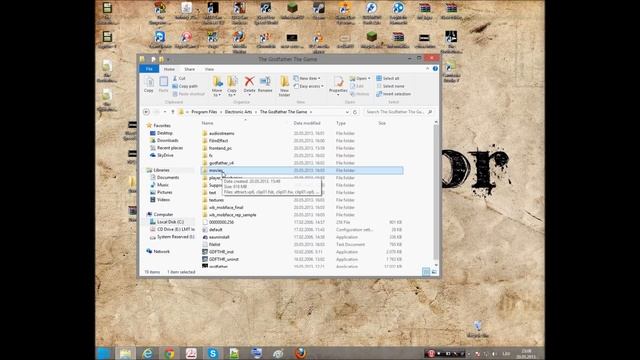
Task: Open the File menu tab
Action: (x=149, y=69)
